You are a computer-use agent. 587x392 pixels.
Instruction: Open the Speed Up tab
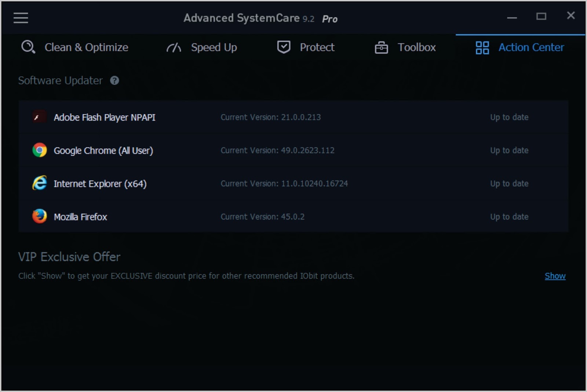(x=201, y=47)
